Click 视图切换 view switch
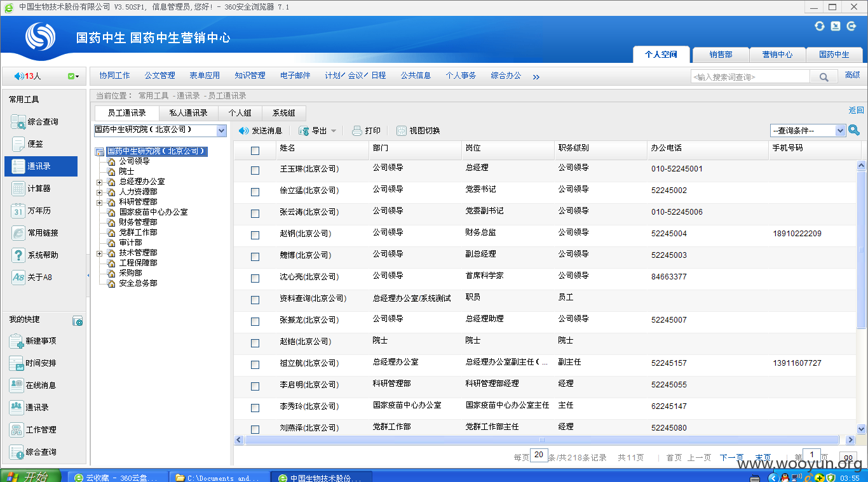The height and width of the screenshot is (482, 868). click(x=418, y=131)
